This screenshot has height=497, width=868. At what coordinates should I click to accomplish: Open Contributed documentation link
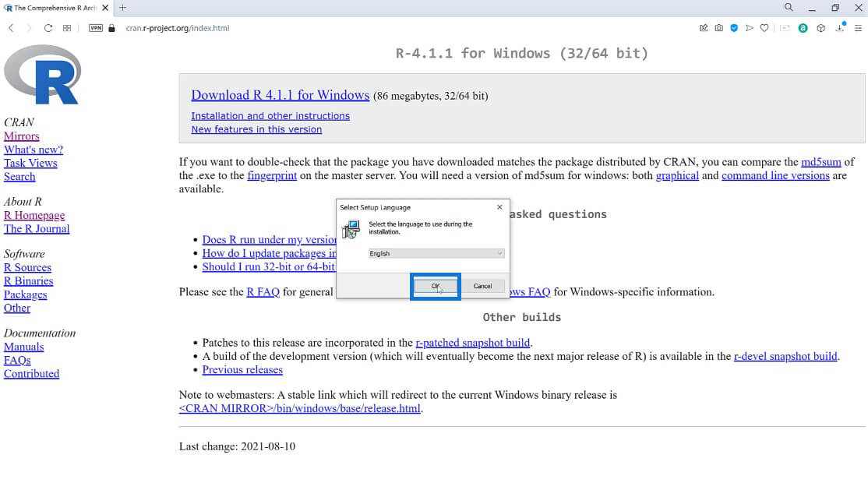31,374
